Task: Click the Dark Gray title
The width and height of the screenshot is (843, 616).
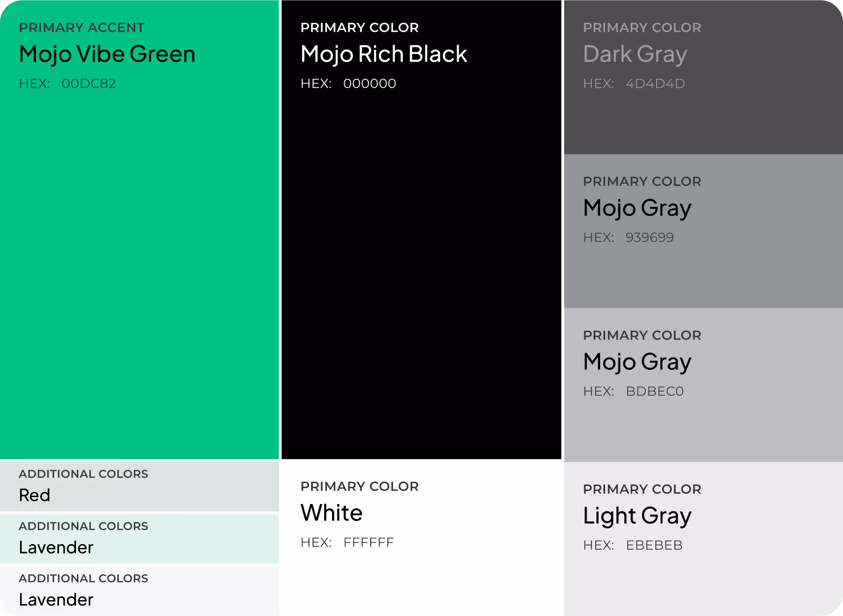Action: 635,54
